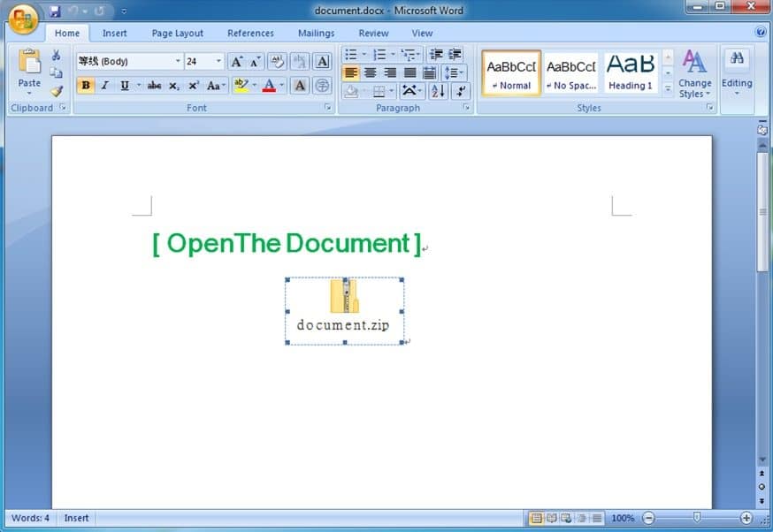
Task: Switch to the Page Layout tab
Action: (177, 34)
